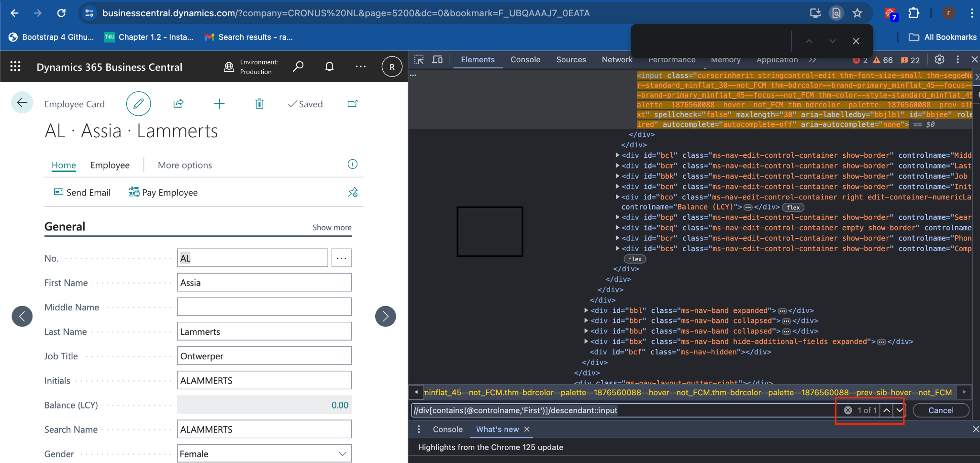
Task: Click the share icon on card
Action: [x=178, y=104]
